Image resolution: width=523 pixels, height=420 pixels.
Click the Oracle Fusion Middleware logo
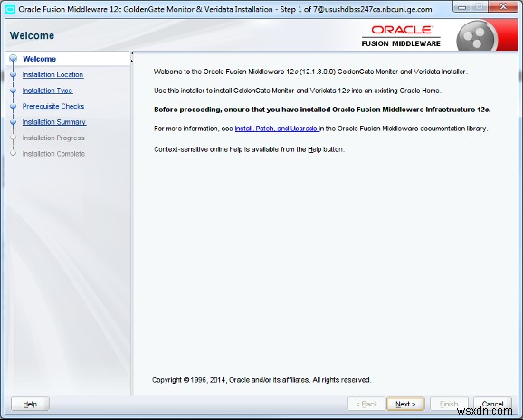coord(401,36)
